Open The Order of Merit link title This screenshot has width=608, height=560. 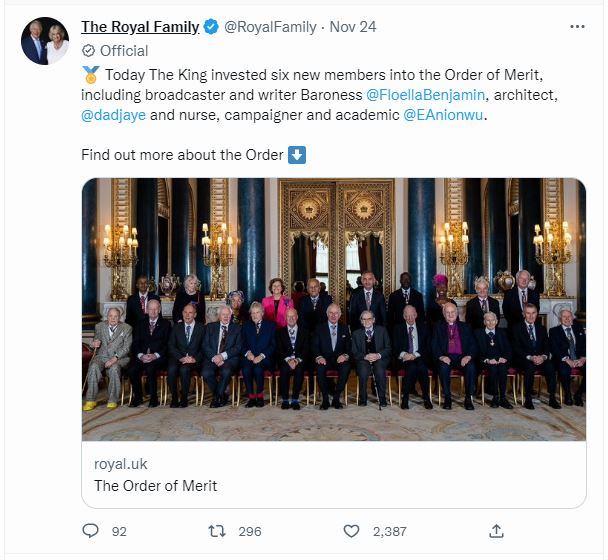point(155,486)
